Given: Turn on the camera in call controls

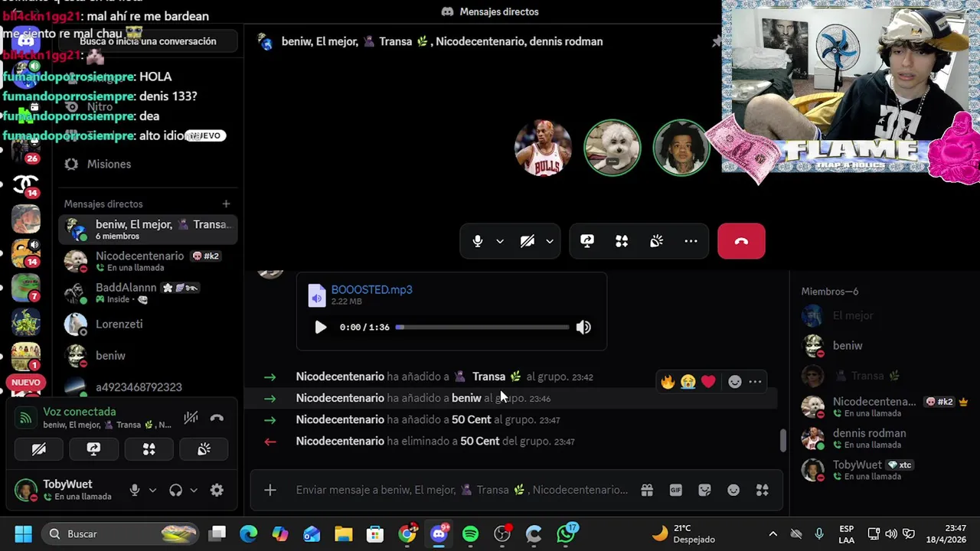Looking at the screenshot, I should (527, 241).
